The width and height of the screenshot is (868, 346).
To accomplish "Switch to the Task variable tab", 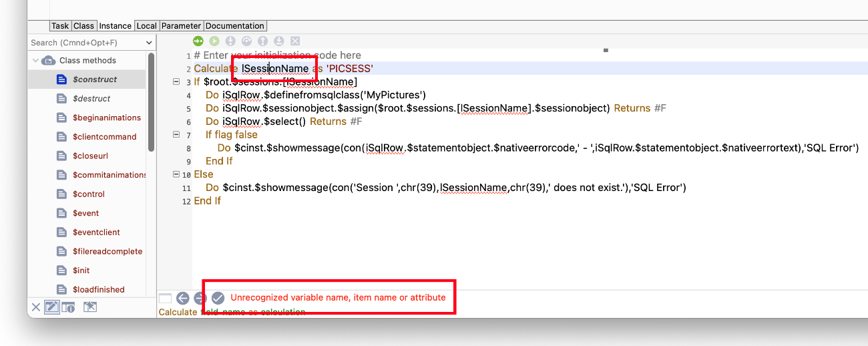I will point(60,26).
